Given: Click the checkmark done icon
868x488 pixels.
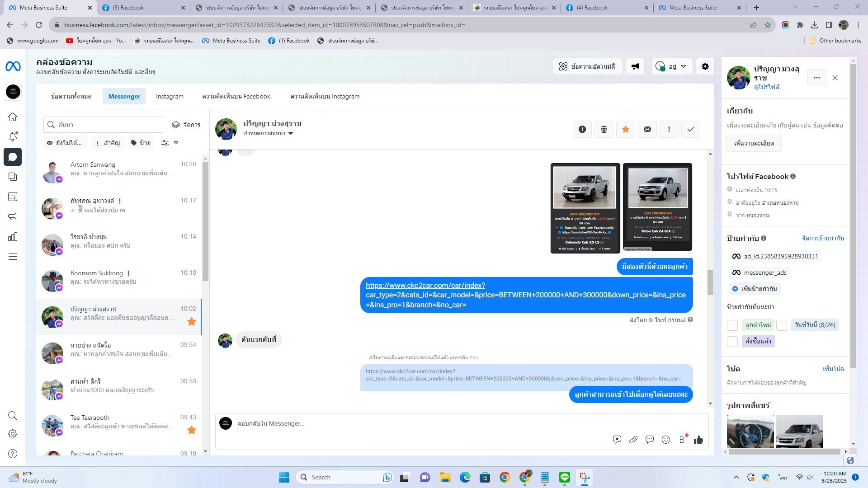Looking at the screenshot, I should pos(690,129).
